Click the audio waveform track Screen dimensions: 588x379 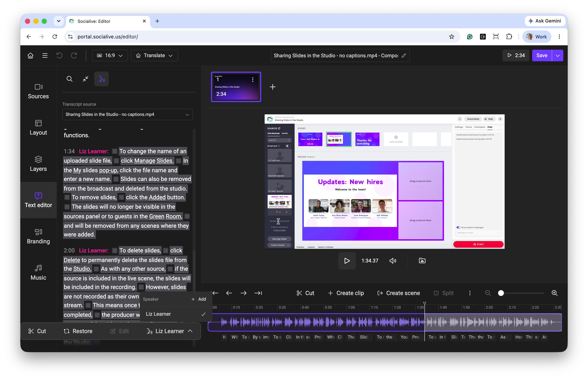coord(385,322)
